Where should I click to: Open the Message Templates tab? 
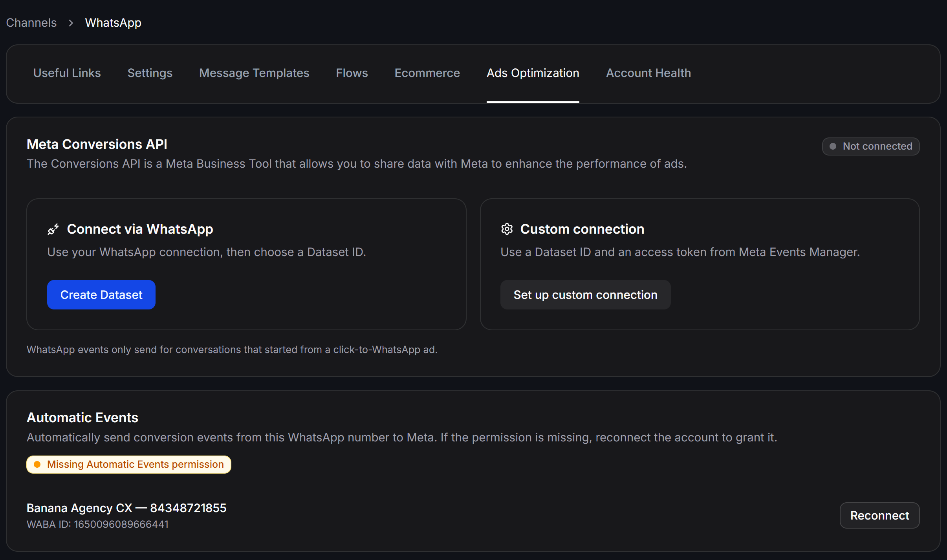click(254, 73)
